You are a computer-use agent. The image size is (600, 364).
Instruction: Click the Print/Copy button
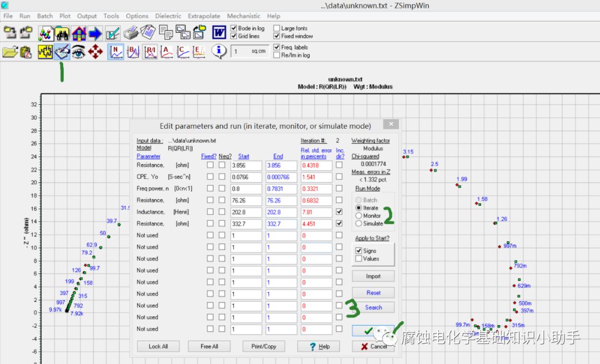[264, 346]
